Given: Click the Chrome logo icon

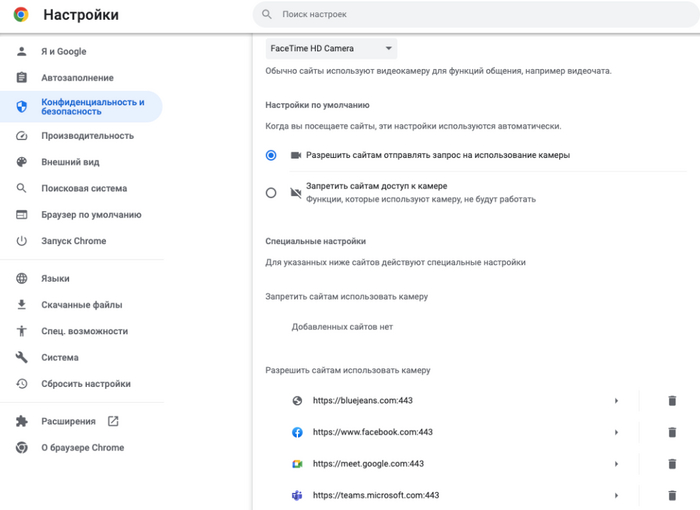Looking at the screenshot, I should click(x=21, y=15).
